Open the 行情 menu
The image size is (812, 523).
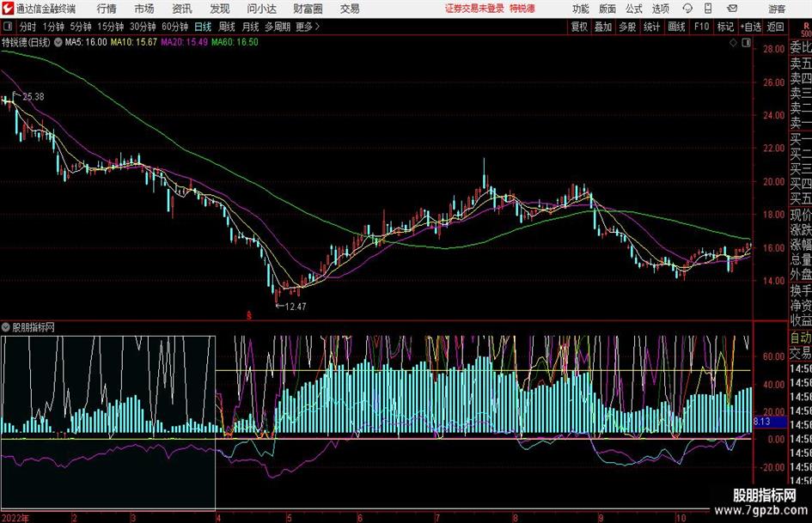(107, 9)
